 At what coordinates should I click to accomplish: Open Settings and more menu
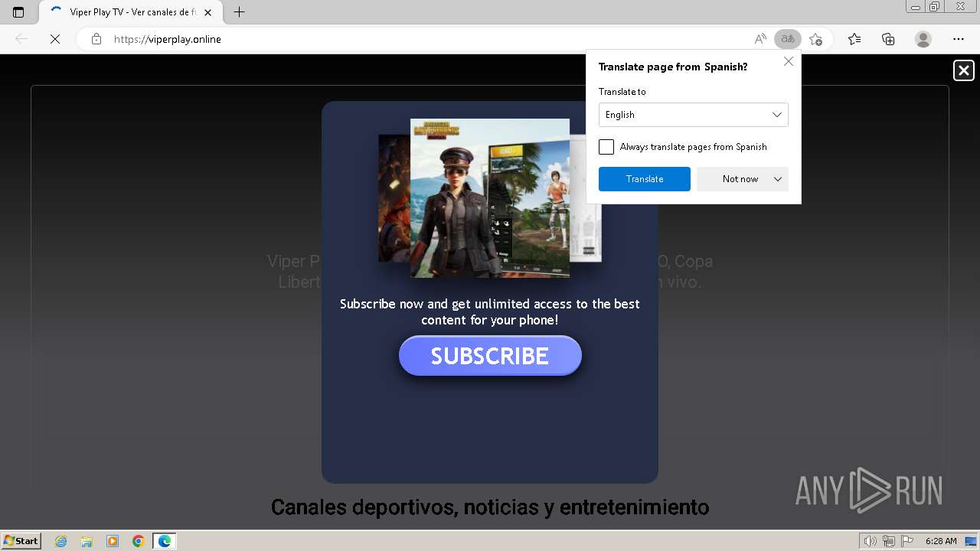[959, 39]
